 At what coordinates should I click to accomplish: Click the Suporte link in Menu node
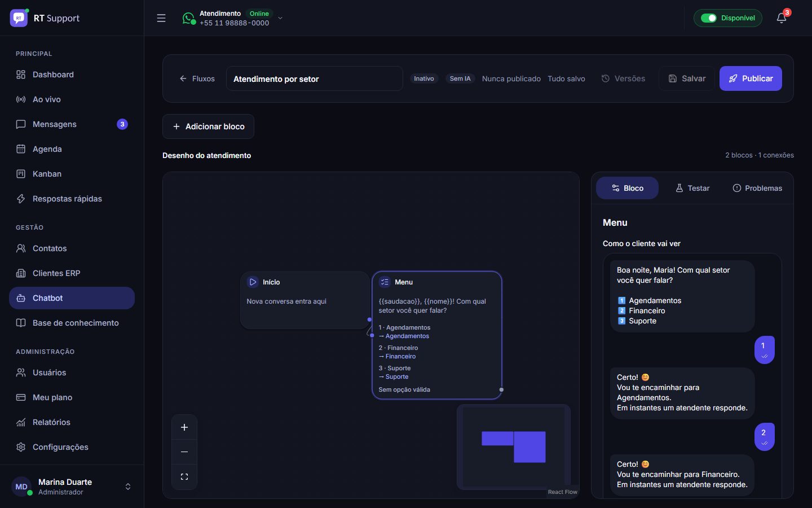[394, 376]
